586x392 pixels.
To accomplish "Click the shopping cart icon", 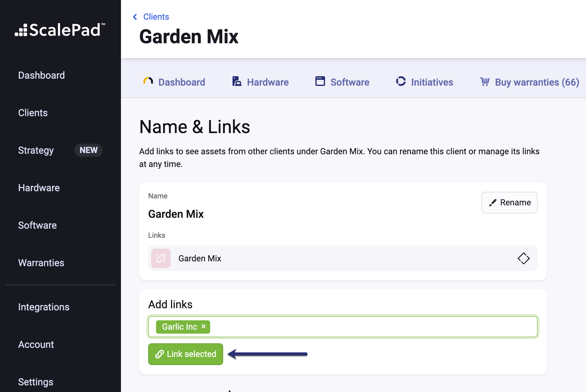I will [485, 81].
